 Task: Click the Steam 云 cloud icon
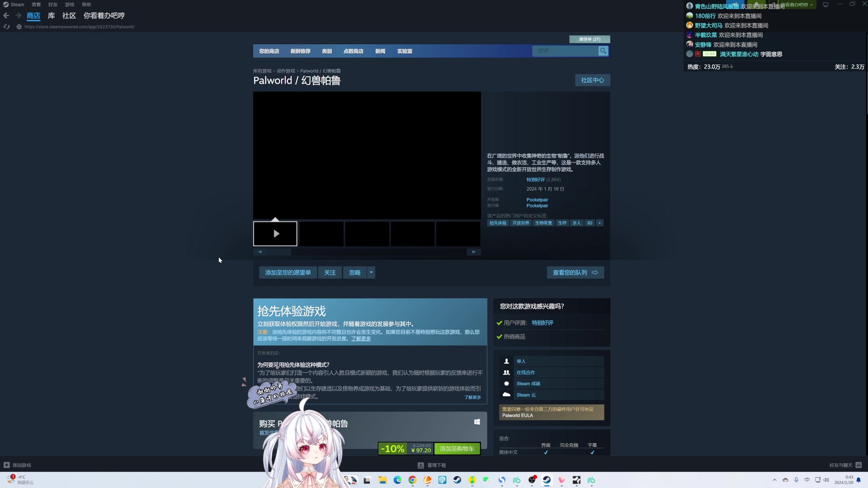[506, 394]
